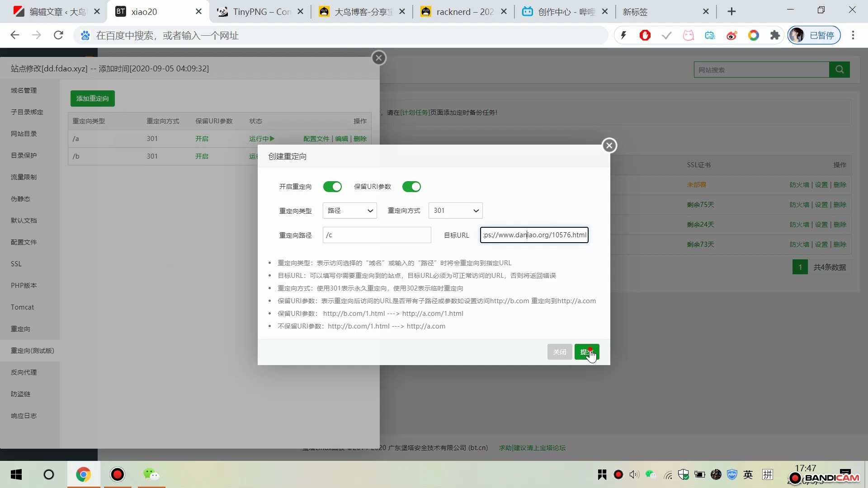Screen dimensions: 868x488
Task: Open a new browser tab with plus
Action: [731, 12]
